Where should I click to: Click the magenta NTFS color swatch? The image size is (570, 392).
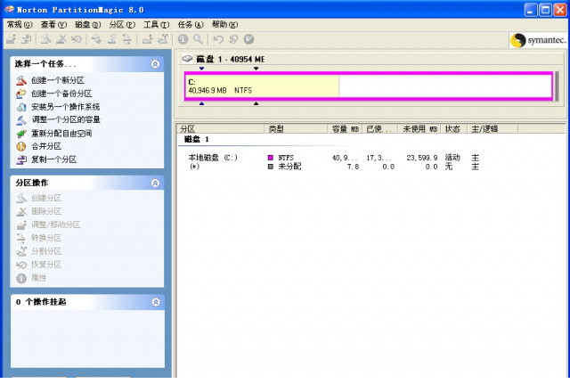pos(271,158)
